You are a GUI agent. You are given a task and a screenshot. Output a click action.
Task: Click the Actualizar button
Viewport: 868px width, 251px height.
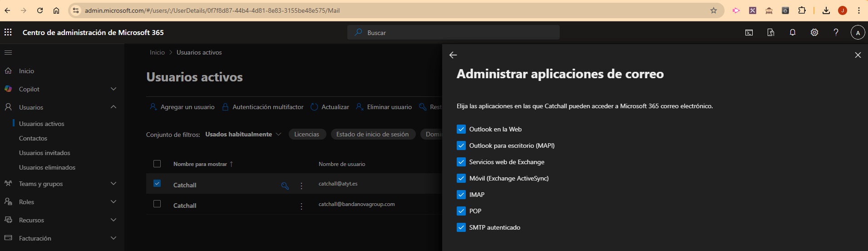[x=330, y=107]
